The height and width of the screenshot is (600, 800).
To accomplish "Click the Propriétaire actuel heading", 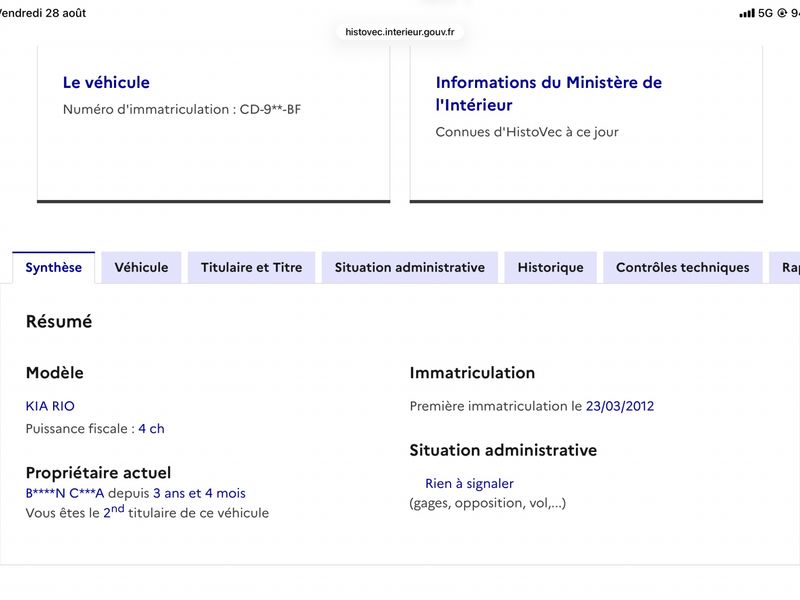I will pyautogui.click(x=98, y=473).
